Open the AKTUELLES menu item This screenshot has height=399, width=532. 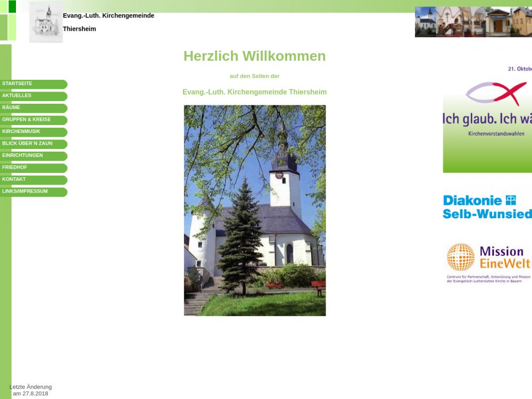click(x=33, y=96)
